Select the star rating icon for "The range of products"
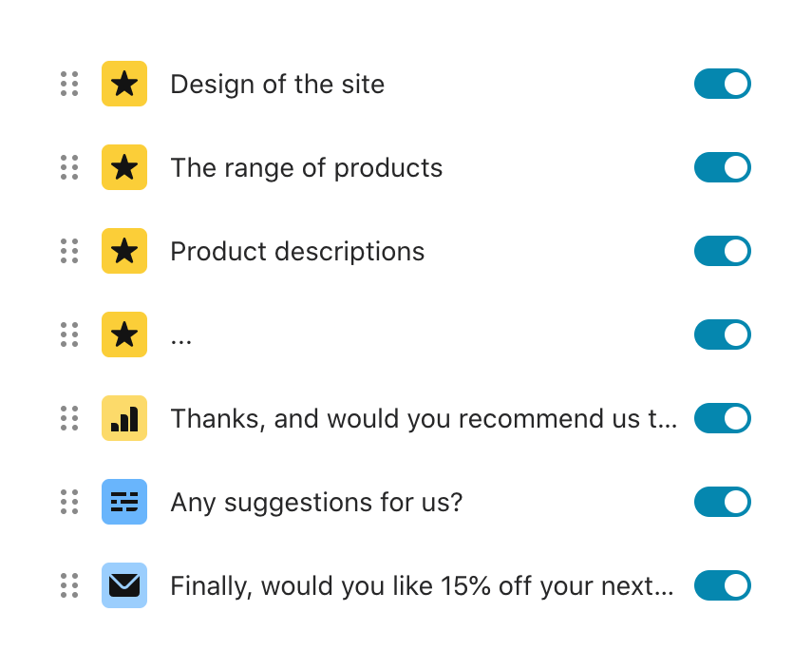 tap(124, 167)
